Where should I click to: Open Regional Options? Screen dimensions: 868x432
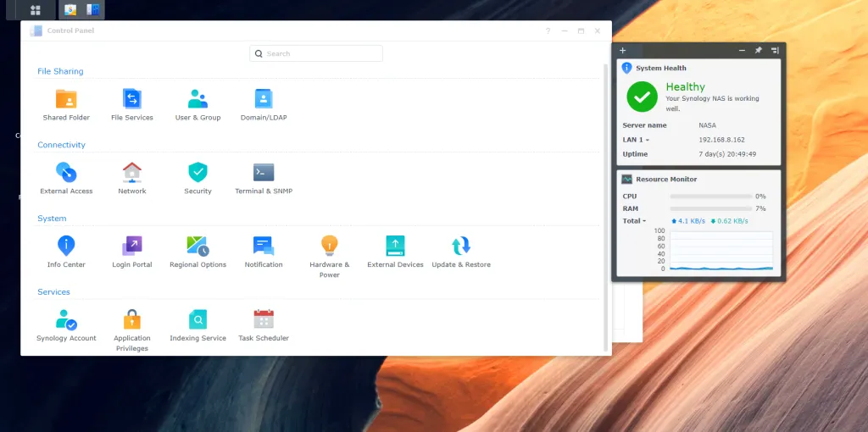point(198,252)
